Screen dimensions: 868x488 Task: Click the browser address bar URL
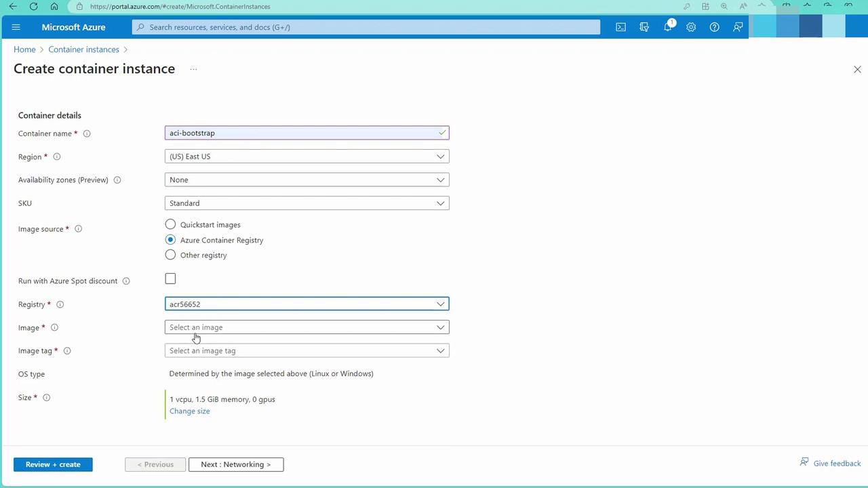coord(180,7)
